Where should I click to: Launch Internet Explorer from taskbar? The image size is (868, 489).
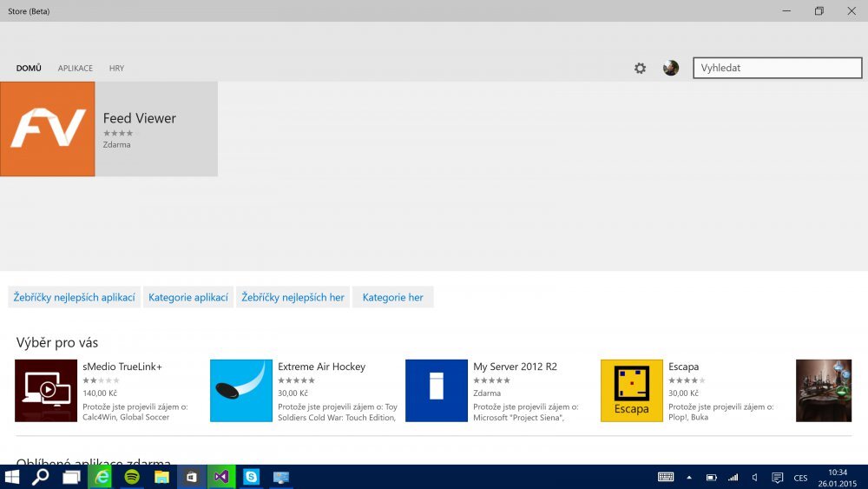point(102,477)
